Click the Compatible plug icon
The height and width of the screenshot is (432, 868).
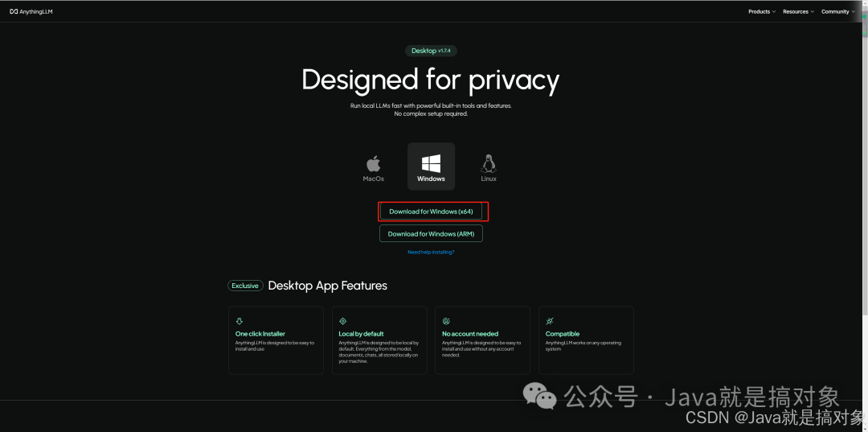point(549,321)
